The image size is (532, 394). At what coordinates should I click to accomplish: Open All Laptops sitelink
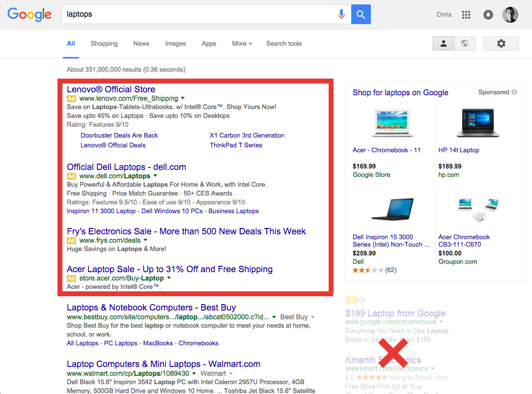pyautogui.click(x=83, y=343)
